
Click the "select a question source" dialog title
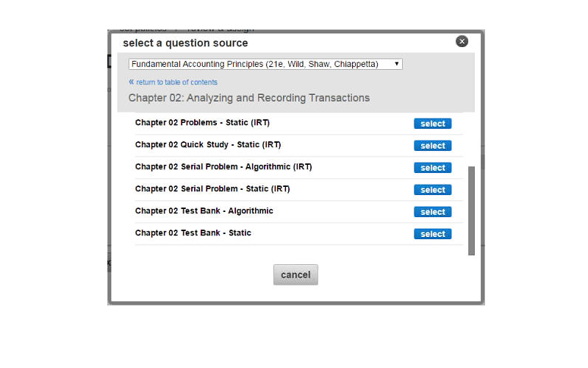185,43
